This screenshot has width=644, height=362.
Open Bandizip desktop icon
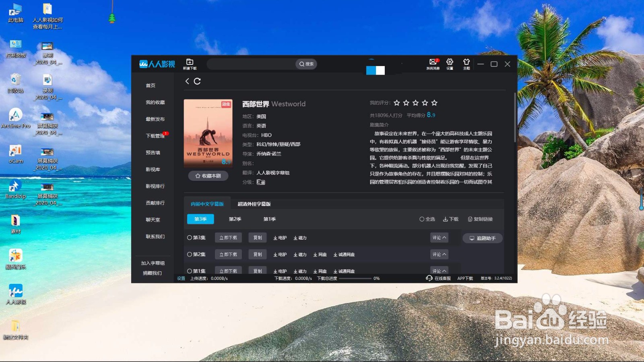click(x=15, y=189)
